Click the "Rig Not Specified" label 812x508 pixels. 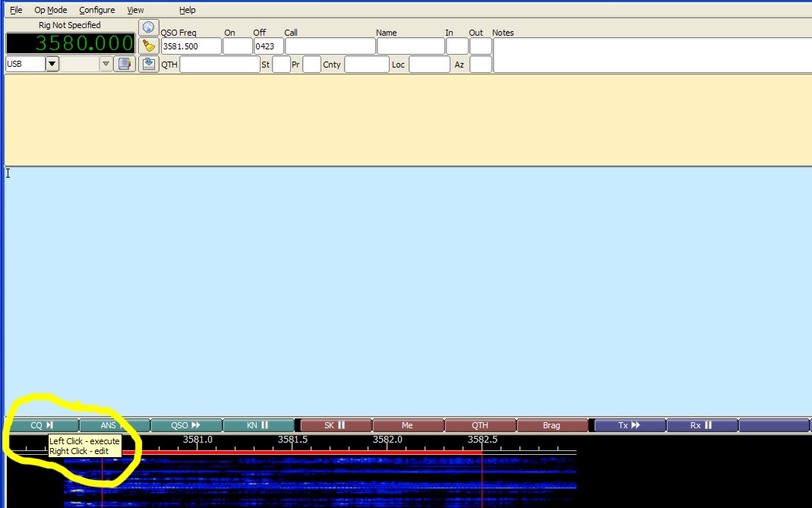[69, 25]
